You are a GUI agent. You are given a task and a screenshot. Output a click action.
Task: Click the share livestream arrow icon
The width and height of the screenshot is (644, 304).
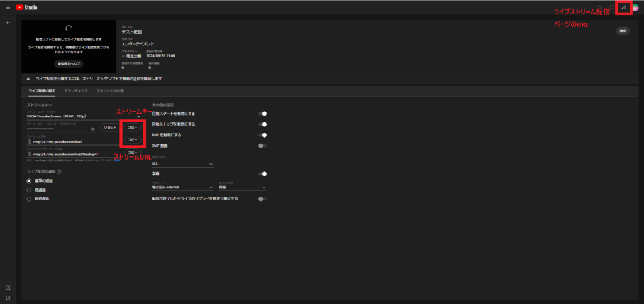pos(623,8)
